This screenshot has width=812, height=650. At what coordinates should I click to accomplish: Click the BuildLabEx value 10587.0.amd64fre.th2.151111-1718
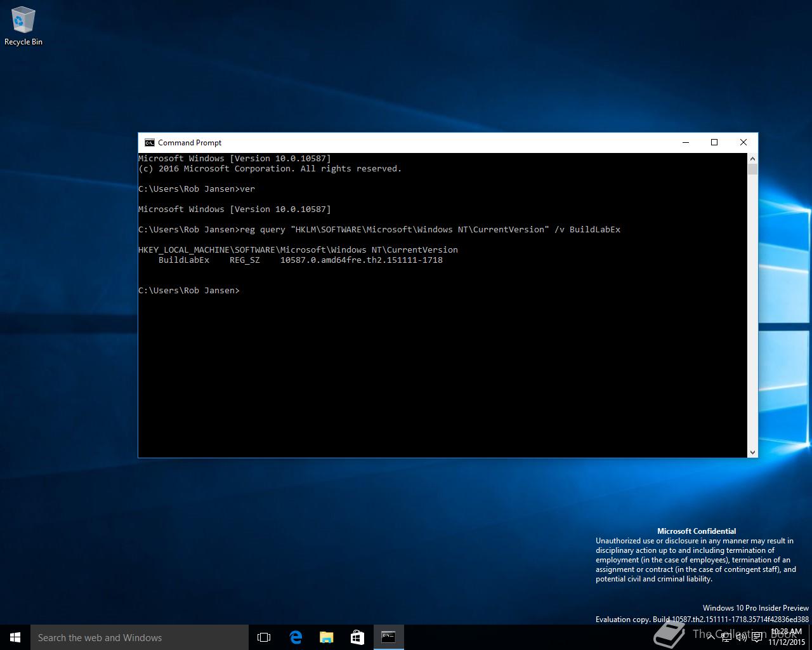(x=362, y=260)
